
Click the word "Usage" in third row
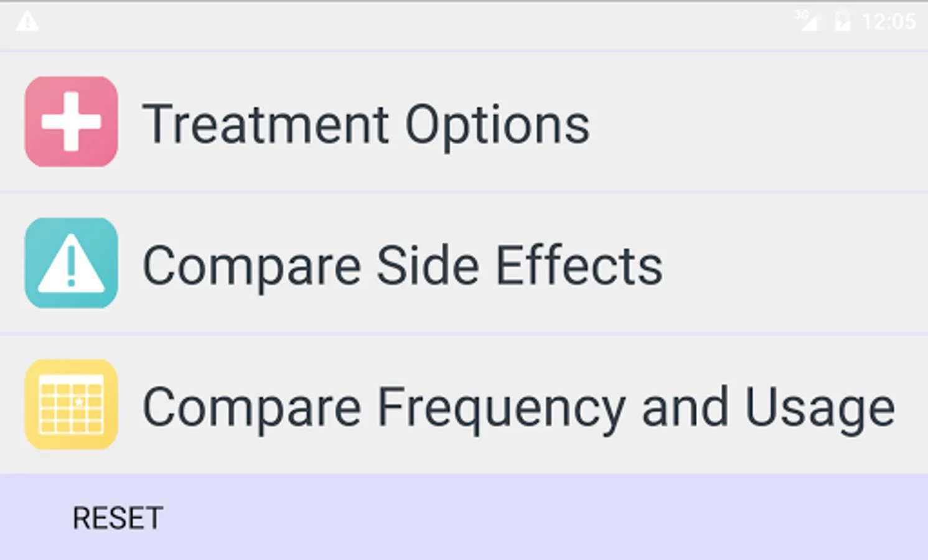820,409
